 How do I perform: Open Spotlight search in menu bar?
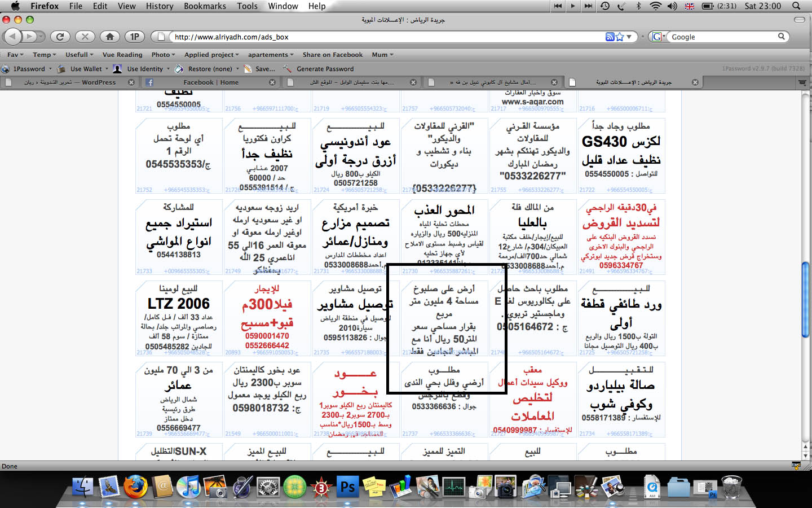(x=796, y=6)
